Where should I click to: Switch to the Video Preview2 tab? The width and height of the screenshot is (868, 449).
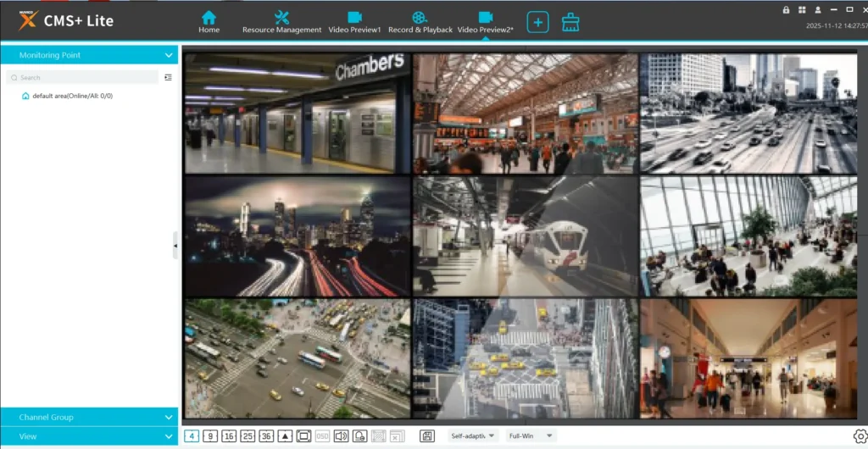(486, 22)
